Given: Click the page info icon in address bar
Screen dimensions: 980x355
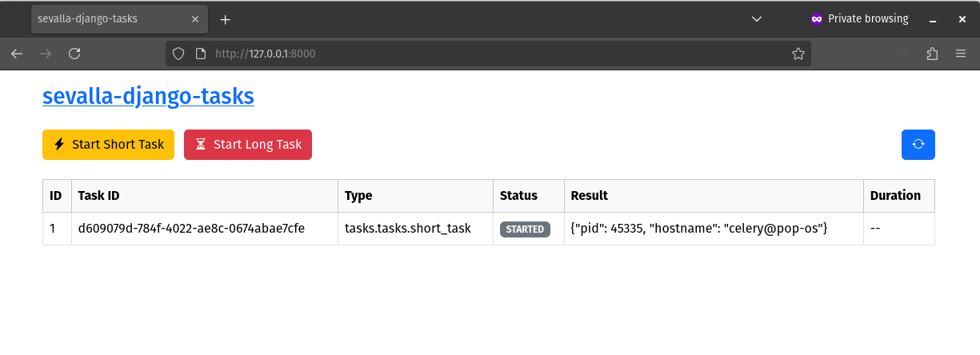Looking at the screenshot, I should click(x=201, y=54).
